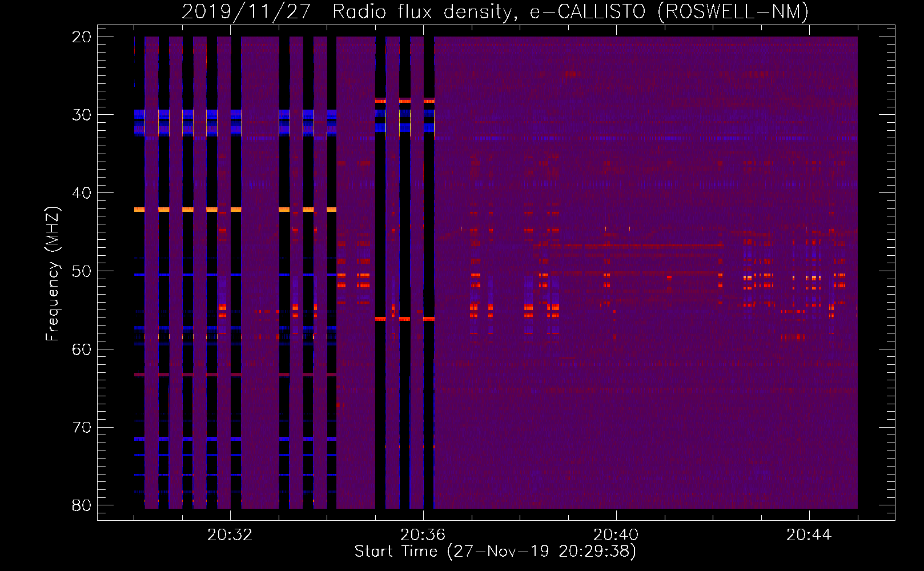Image resolution: width=924 pixels, height=571 pixels.
Task: Click the frequency label 60
Action: 82,349
